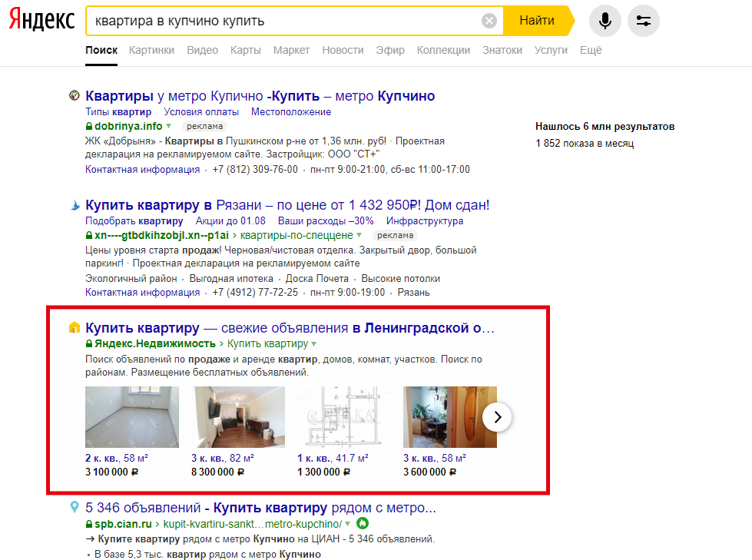Click the spb.cian.ru green URL
752x560 pixels.
coord(123,524)
